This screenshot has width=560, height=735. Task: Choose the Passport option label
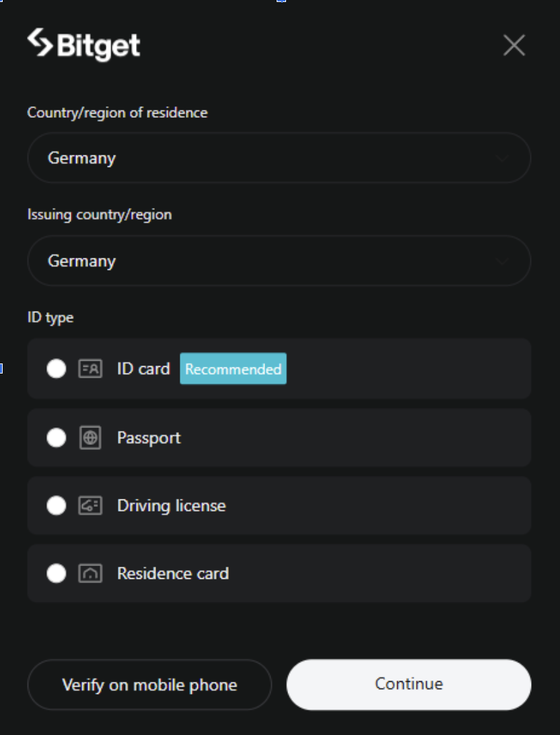tap(149, 438)
